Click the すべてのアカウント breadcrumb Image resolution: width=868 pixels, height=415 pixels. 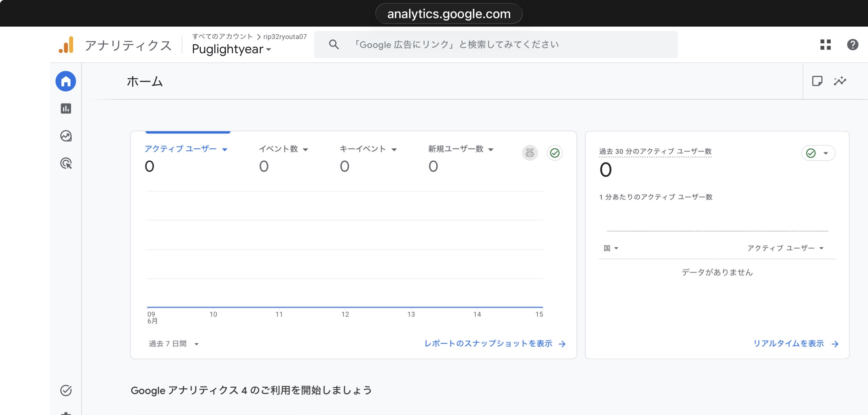pyautogui.click(x=222, y=37)
